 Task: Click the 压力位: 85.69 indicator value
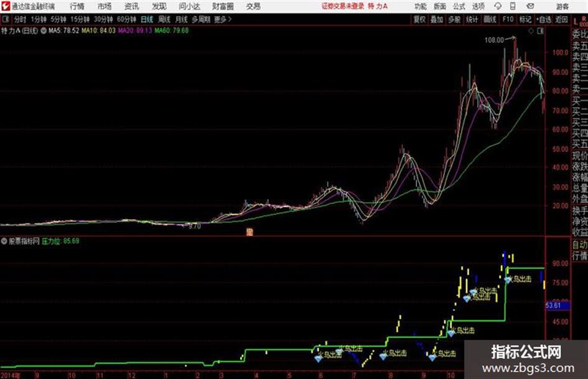tap(60, 241)
